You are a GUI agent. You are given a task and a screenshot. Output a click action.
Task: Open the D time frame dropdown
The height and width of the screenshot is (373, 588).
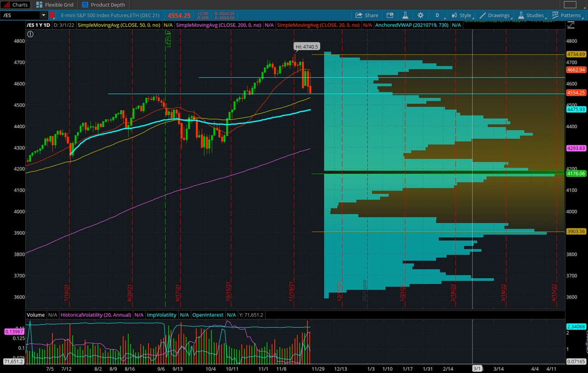coord(437,15)
